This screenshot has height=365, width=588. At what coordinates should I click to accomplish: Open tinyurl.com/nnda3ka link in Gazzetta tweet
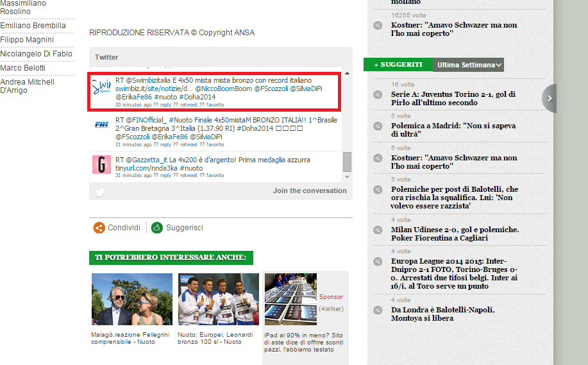tap(146, 168)
